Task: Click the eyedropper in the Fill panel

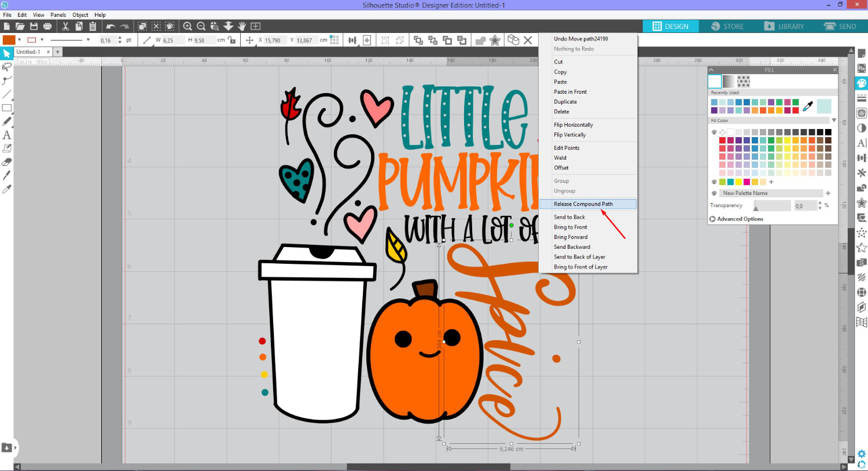Action: click(808, 106)
